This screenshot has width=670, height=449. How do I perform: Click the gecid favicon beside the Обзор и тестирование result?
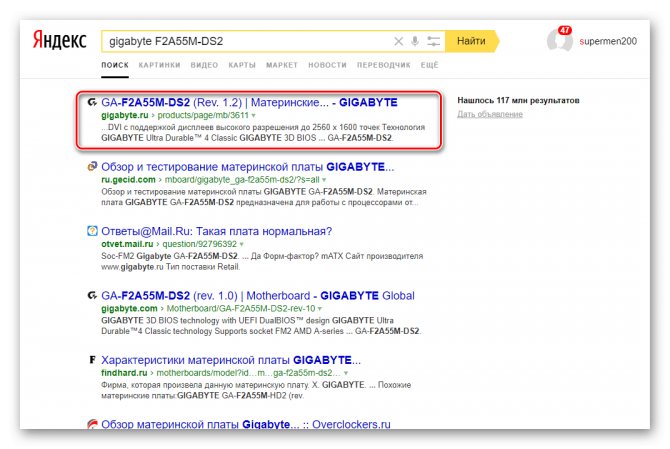click(x=92, y=166)
